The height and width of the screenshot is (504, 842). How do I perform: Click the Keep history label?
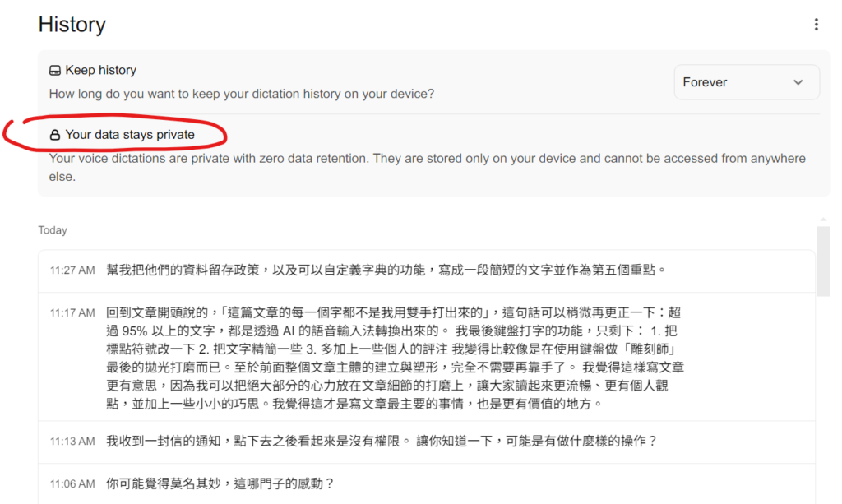click(x=101, y=71)
